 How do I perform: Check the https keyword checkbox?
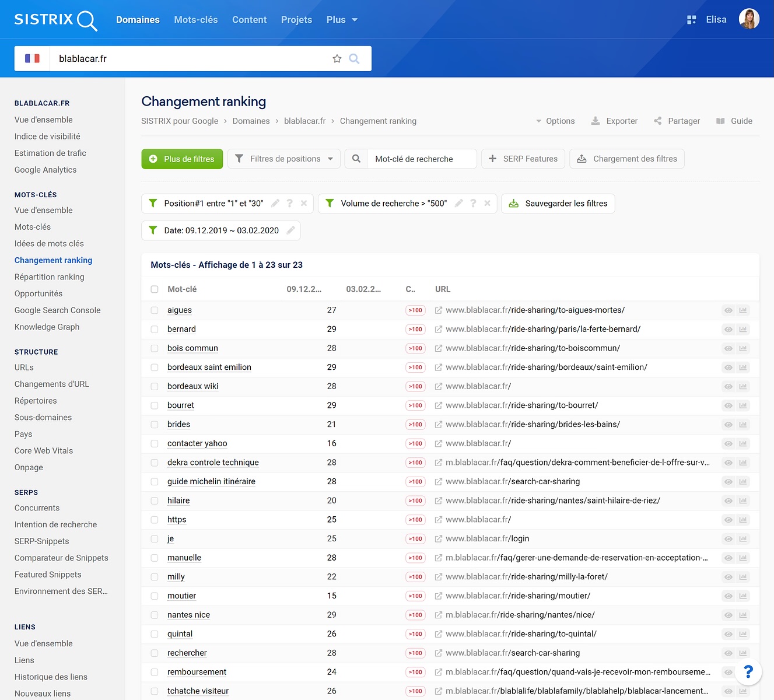click(x=155, y=520)
